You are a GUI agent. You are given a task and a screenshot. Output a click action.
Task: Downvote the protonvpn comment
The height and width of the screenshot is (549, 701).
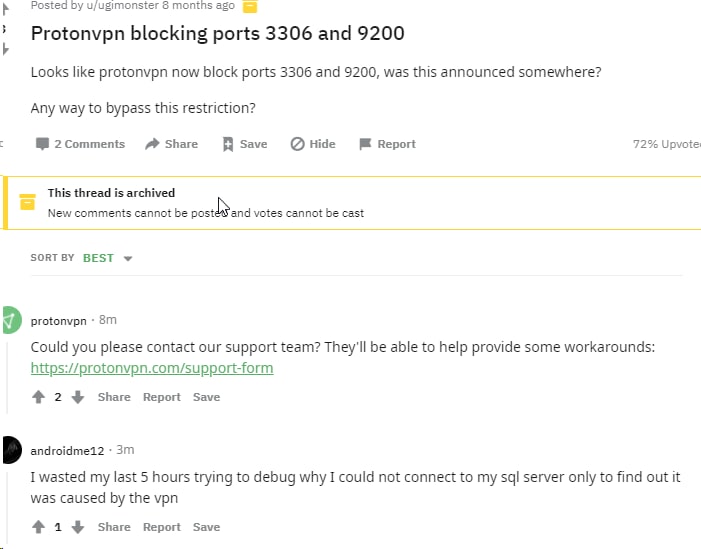point(78,397)
